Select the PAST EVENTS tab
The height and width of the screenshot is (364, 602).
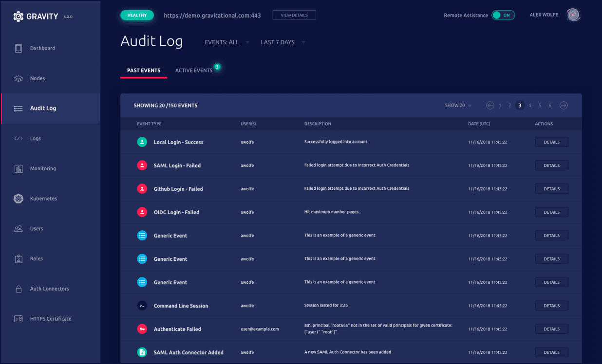pyautogui.click(x=143, y=70)
